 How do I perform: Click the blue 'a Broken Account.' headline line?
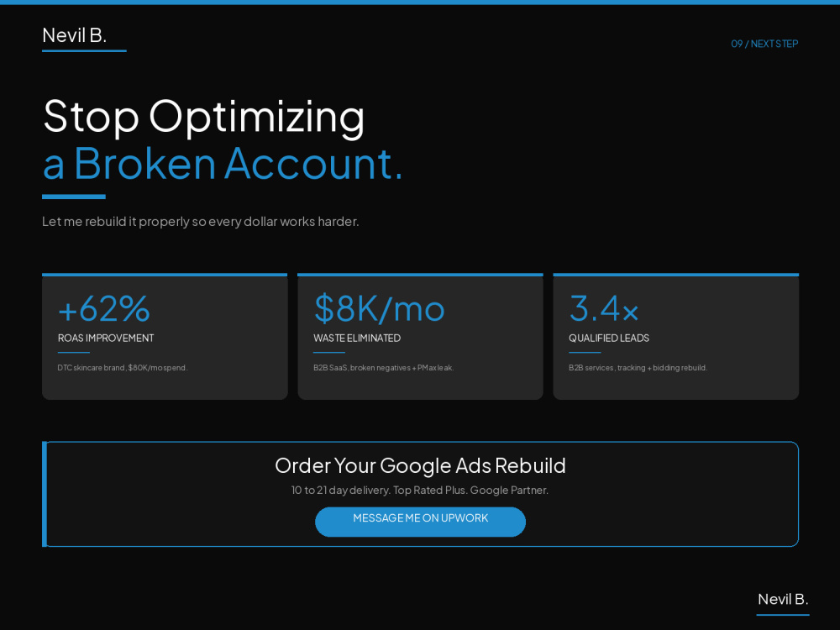click(223, 163)
